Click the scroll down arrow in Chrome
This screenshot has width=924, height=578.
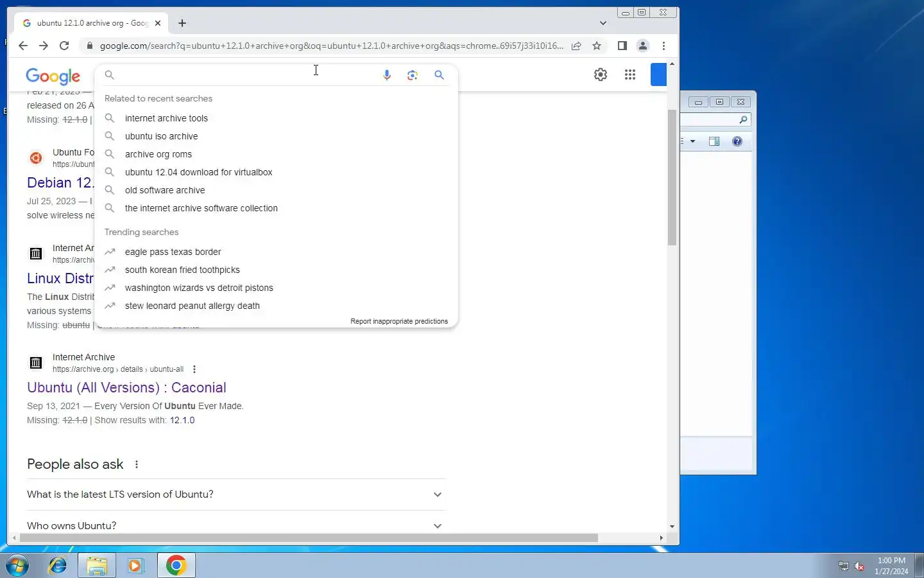pyautogui.click(x=672, y=527)
